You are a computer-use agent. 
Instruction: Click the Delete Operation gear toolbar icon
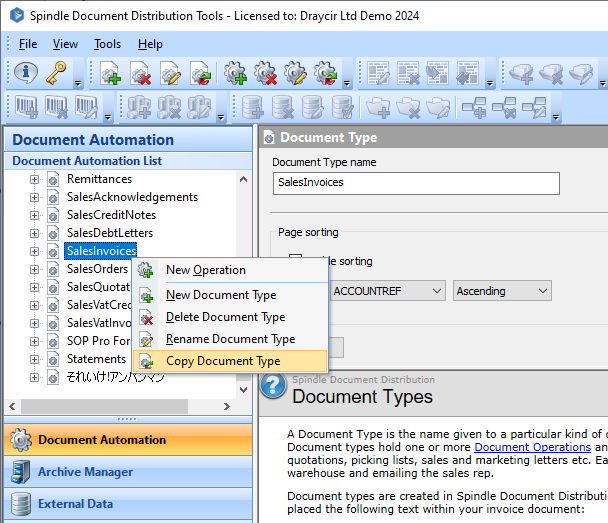[x=266, y=73]
